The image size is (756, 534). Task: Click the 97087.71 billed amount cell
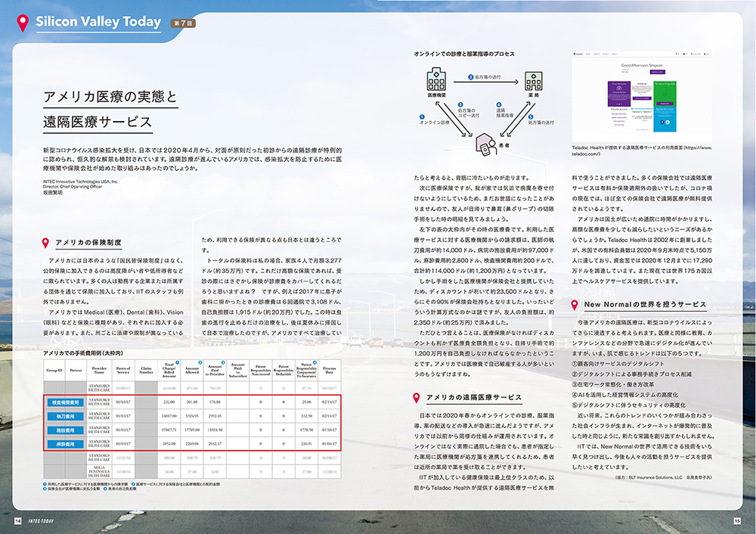169,430
